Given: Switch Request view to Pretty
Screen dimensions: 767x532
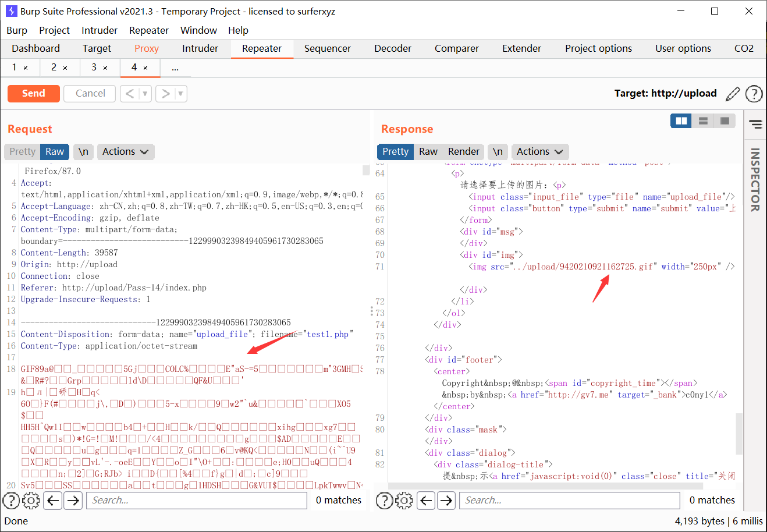Looking at the screenshot, I should pos(22,152).
